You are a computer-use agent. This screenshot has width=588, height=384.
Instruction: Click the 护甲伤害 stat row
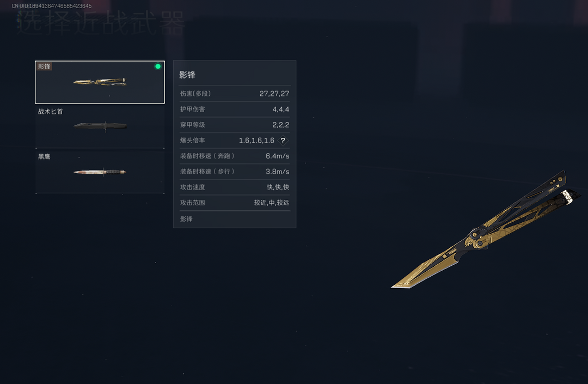[x=235, y=109]
